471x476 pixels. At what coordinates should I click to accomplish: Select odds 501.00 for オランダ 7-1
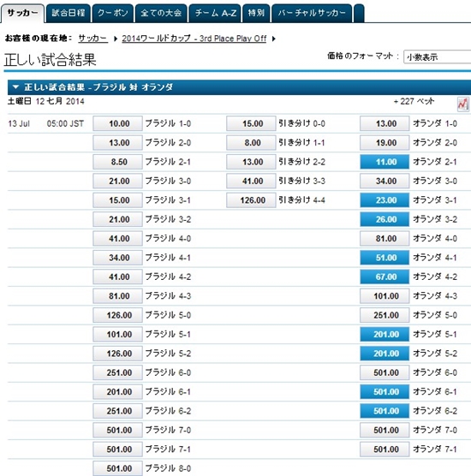tap(385, 449)
